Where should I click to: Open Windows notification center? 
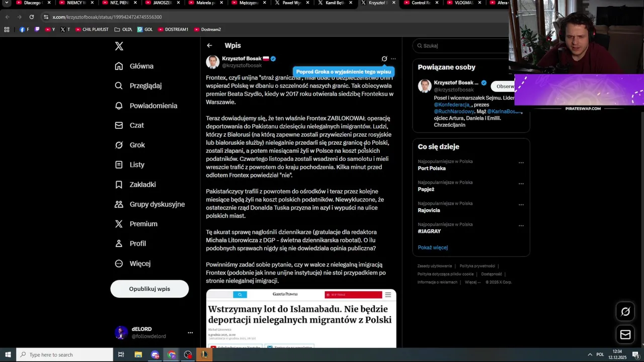(x=635, y=354)
